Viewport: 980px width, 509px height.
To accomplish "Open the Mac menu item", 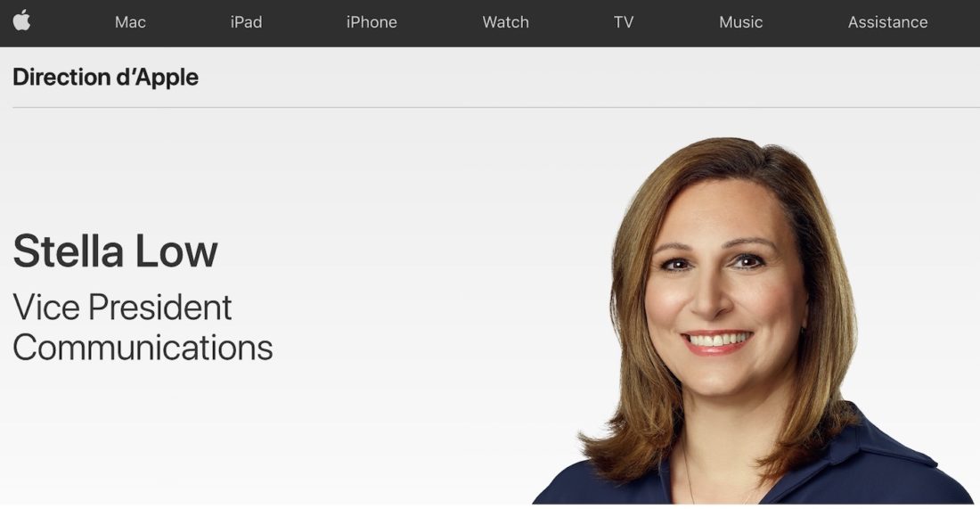I will [130, 22].
